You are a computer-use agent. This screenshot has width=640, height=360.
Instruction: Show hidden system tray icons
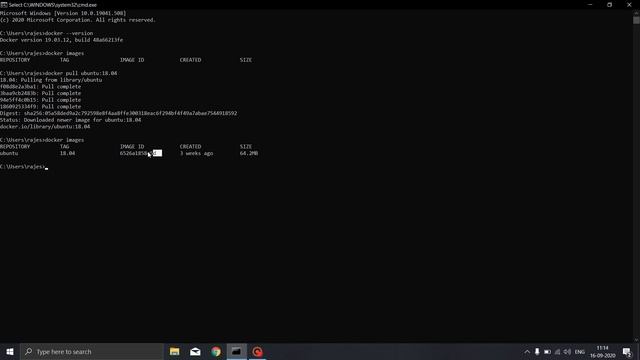tap(527, 351)
